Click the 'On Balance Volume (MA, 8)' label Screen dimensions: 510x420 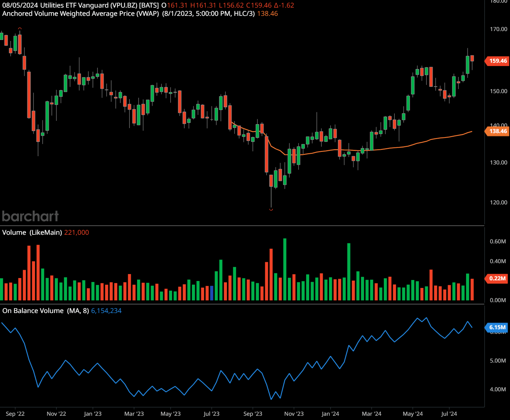coord(46,311)
